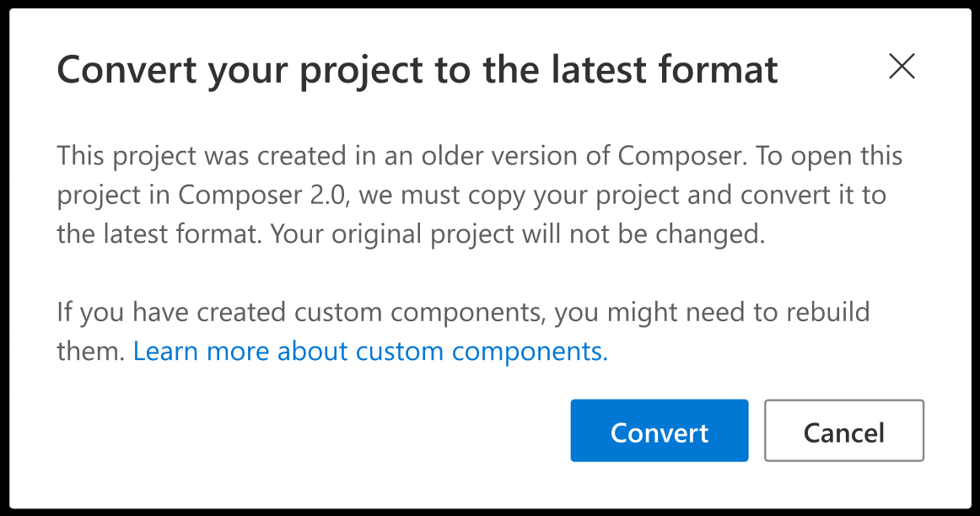
Task: Confirm converting the project to latest format
Action: 659,431
